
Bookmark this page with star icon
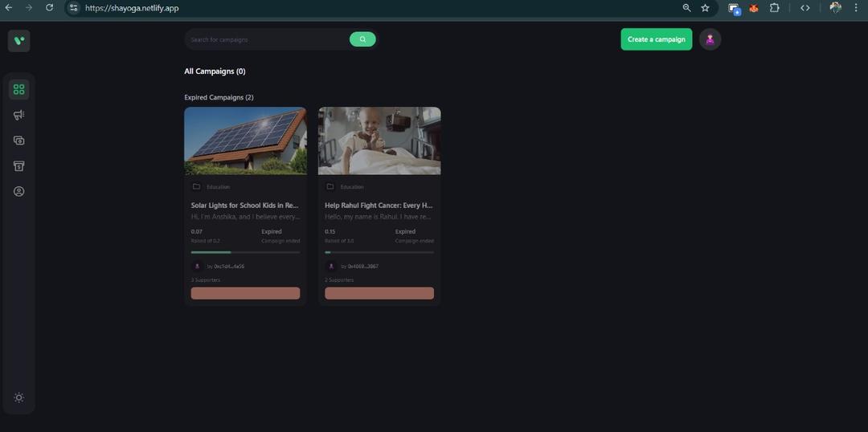(x=705, y=8)
